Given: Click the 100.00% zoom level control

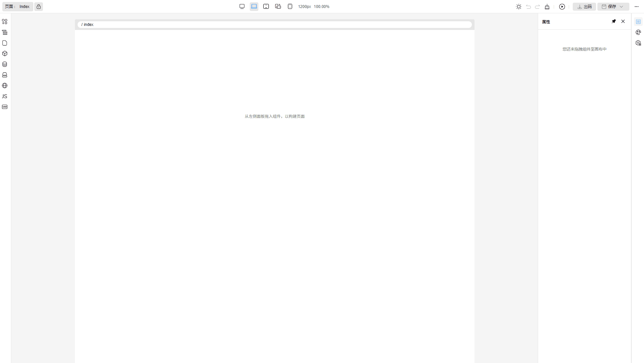Looking at the screenshot, I should pyautogui.click(x=321, y=7).
